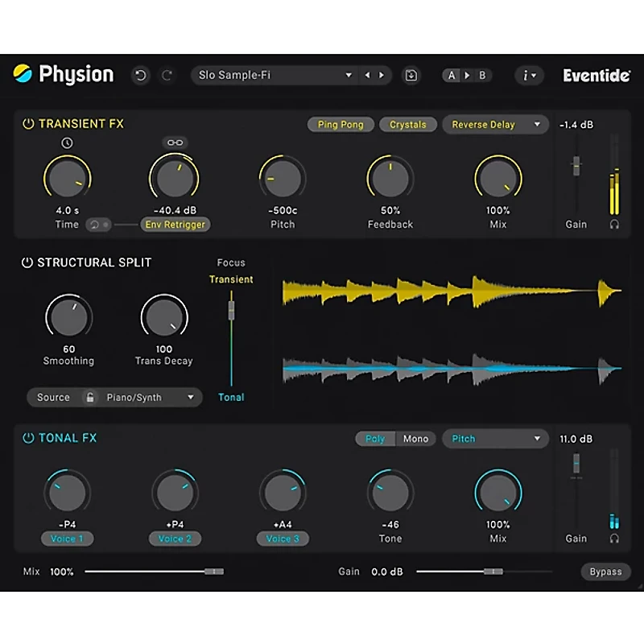Load the next preset with right arrow
Image resolution: width=644 pixels, height=644 pixels.
382,75
